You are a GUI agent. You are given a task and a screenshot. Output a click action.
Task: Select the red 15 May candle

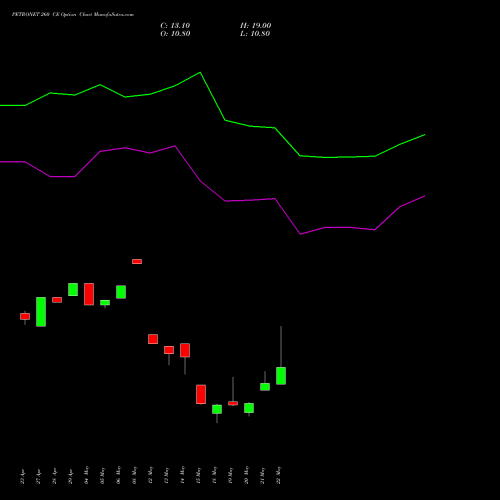tap(201, 394)
